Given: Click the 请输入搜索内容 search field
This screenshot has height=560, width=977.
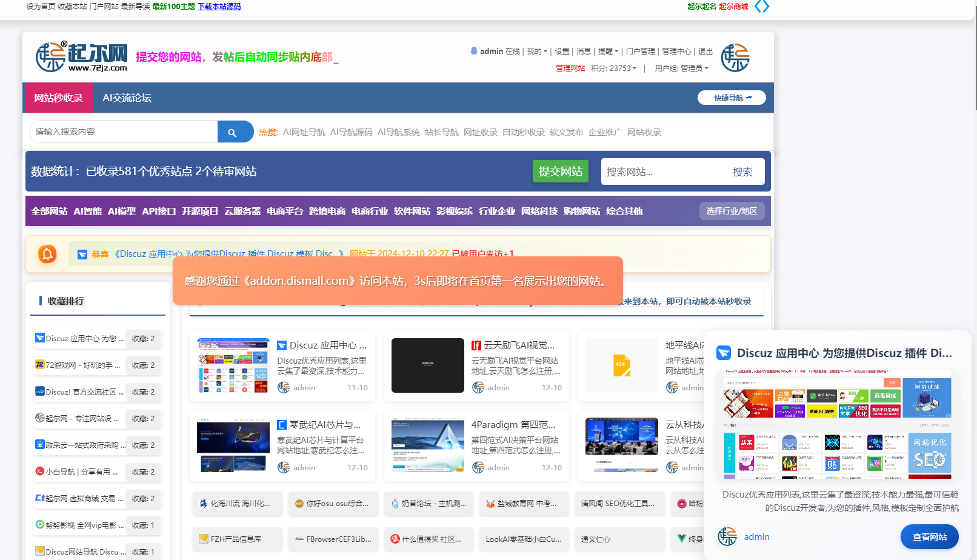Looking at the screenshot, I should click(124, 132).
